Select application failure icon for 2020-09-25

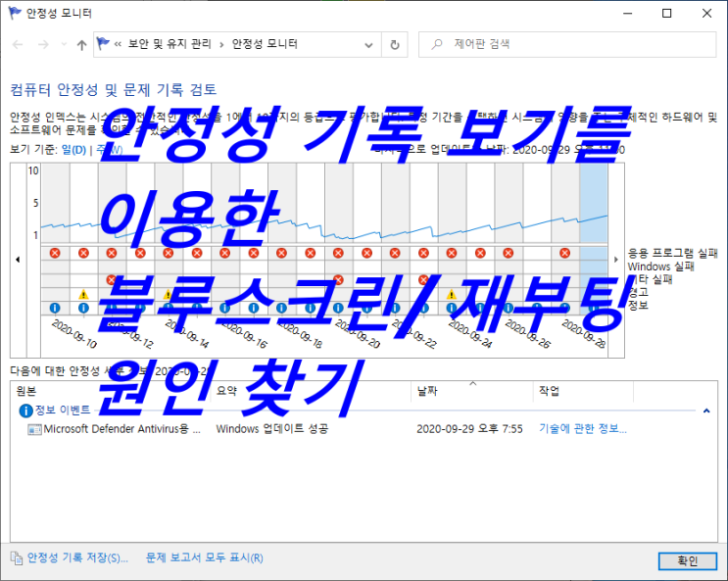tap(480, 253)
